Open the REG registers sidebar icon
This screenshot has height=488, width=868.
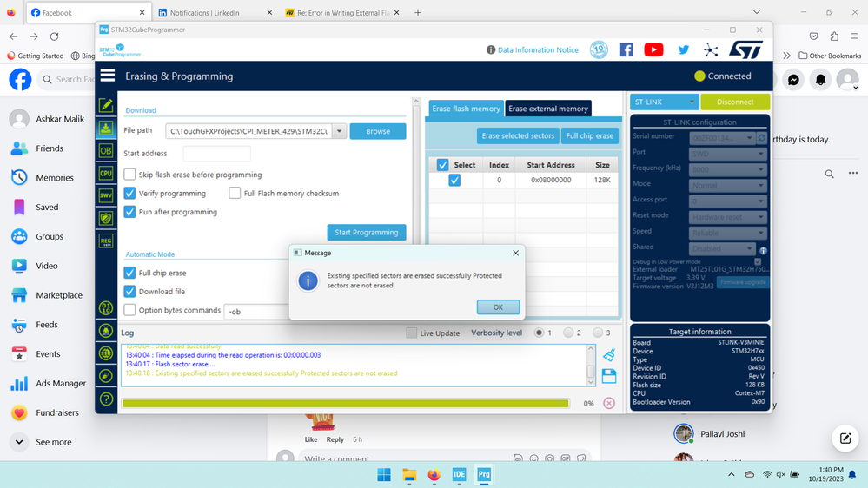pos(106,241)
